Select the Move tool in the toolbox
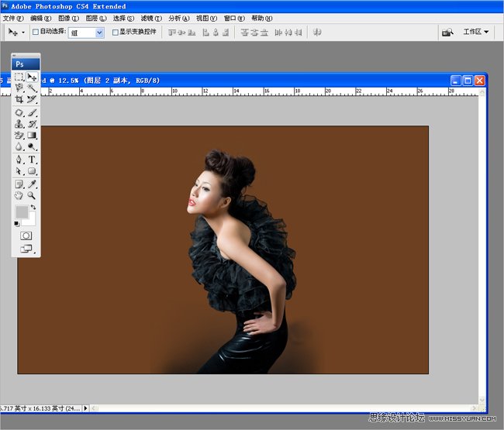 pyautogui.click(x=32, y=77)
